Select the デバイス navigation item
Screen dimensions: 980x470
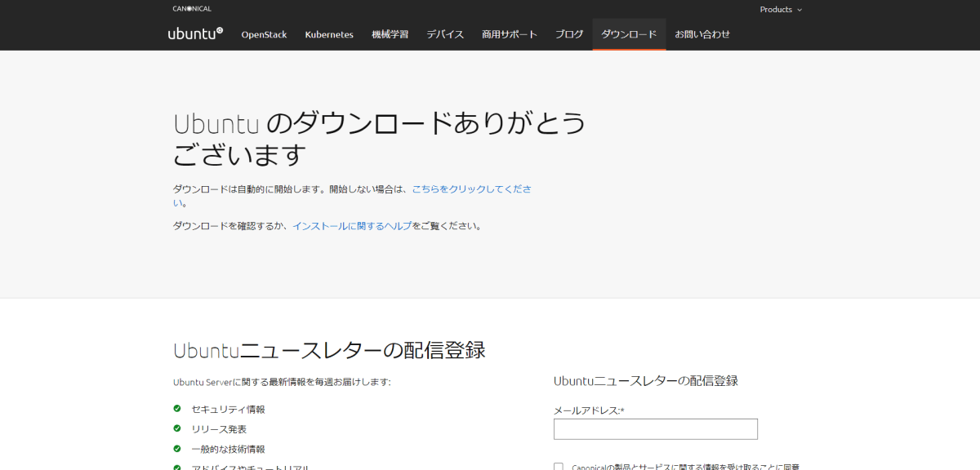[445, 34]
